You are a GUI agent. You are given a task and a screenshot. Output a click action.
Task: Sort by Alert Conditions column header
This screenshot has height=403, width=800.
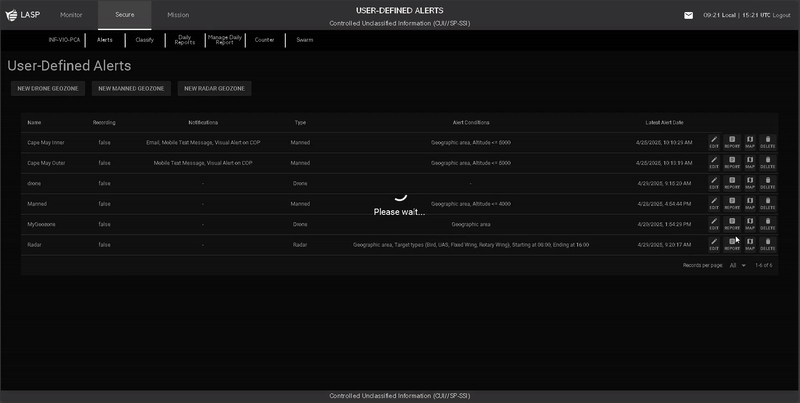[471, 122]
